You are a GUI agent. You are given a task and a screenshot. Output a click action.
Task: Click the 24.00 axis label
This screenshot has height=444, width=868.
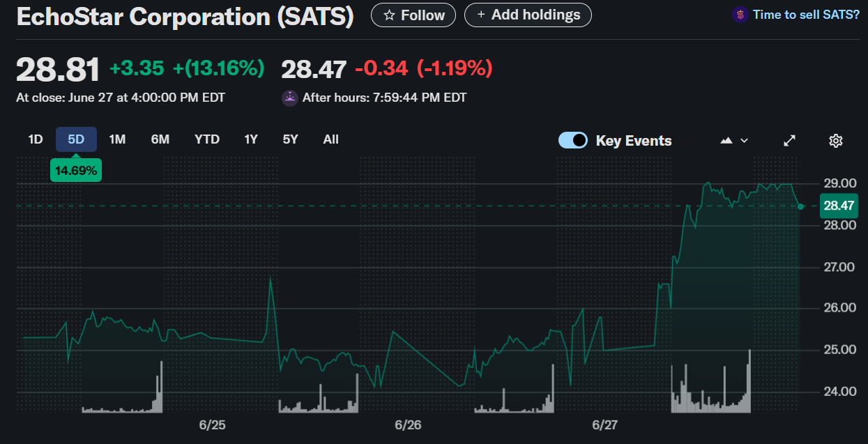click(839, 391)
